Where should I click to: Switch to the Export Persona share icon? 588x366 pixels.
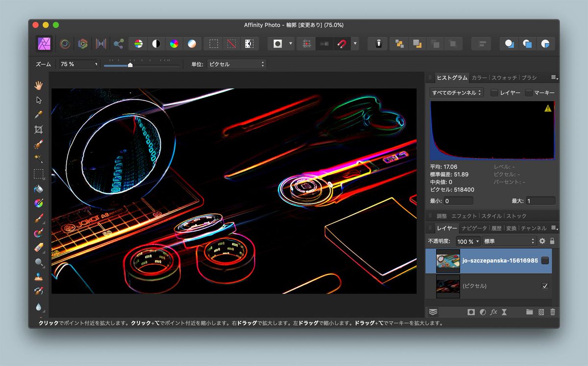point(118,44)
